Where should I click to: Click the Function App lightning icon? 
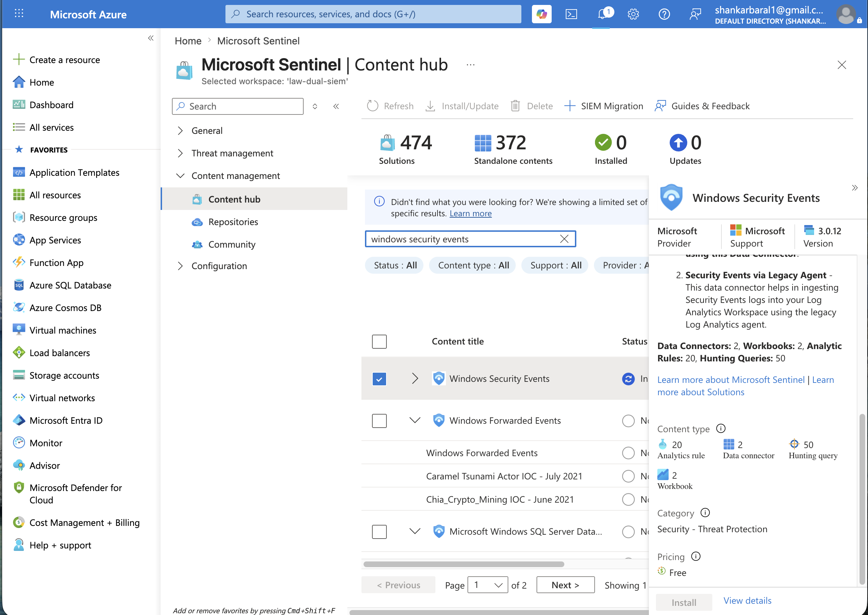point(19,262)
